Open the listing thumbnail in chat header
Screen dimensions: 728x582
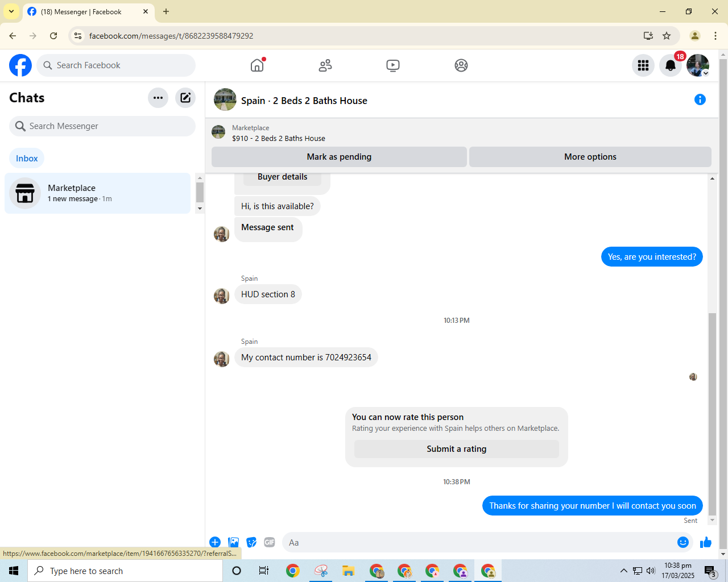coord(225,99)
